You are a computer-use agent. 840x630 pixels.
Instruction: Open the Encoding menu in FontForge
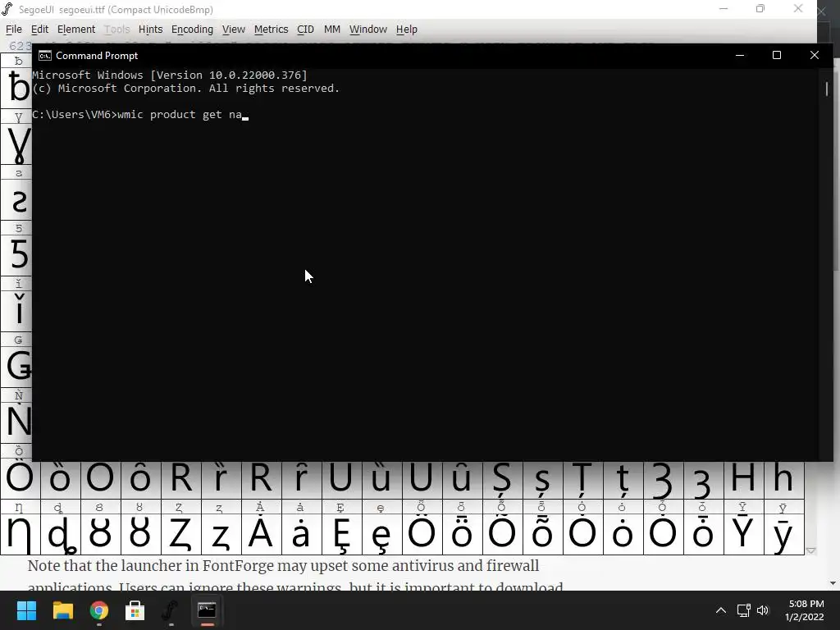click(x=192, y=30)
